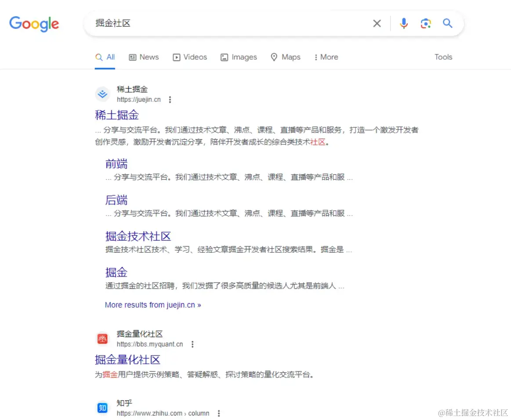Switch to the Maps tab

tap(286, 57)
